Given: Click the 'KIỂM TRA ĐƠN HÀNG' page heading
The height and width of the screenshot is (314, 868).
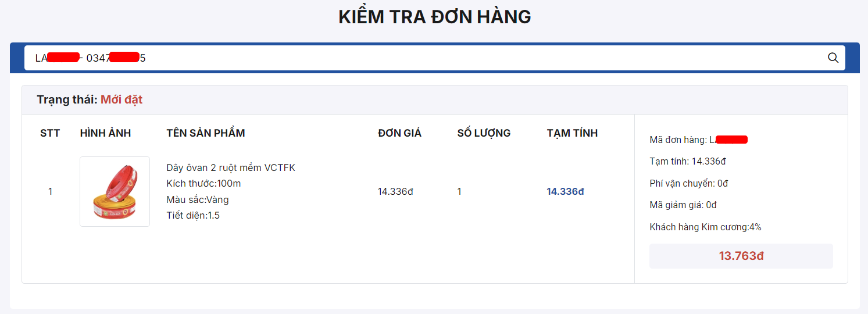Looking at the screenshot, I should click(435, 17).
